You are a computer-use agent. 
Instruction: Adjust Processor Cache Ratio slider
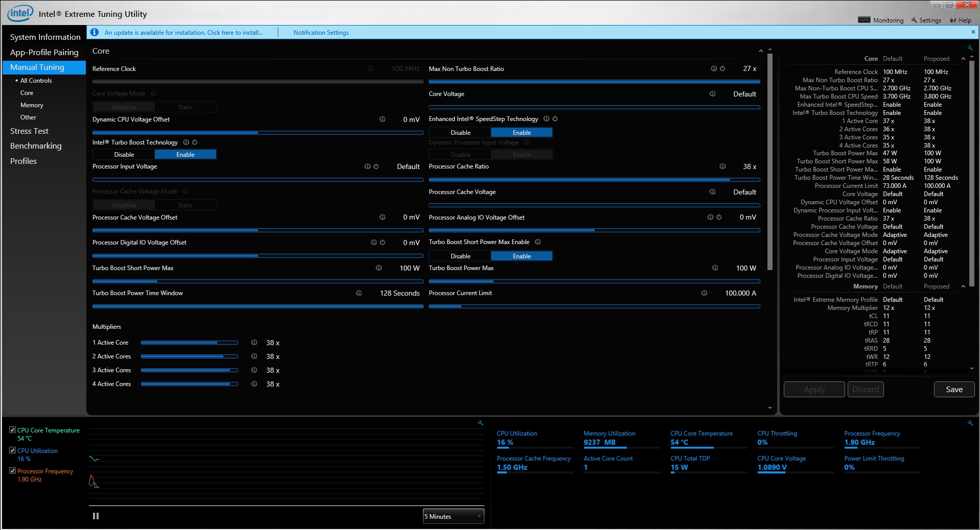point(594,180)
